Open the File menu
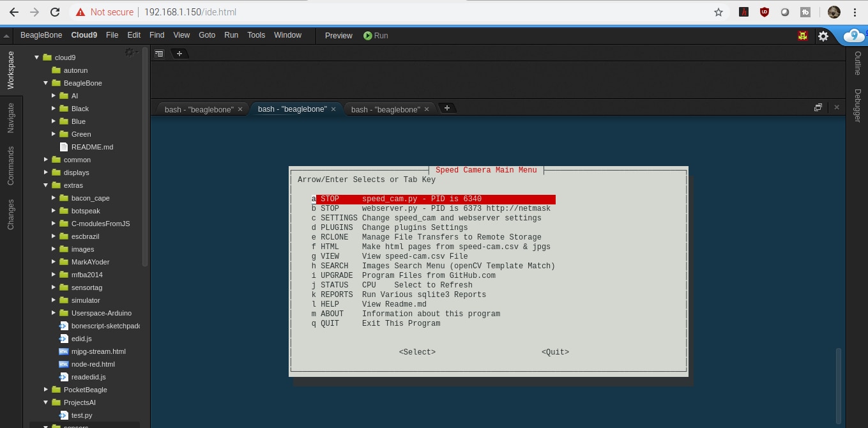This screenshot has width=868, height=428. pyautogui.click(x=112, y=35)
